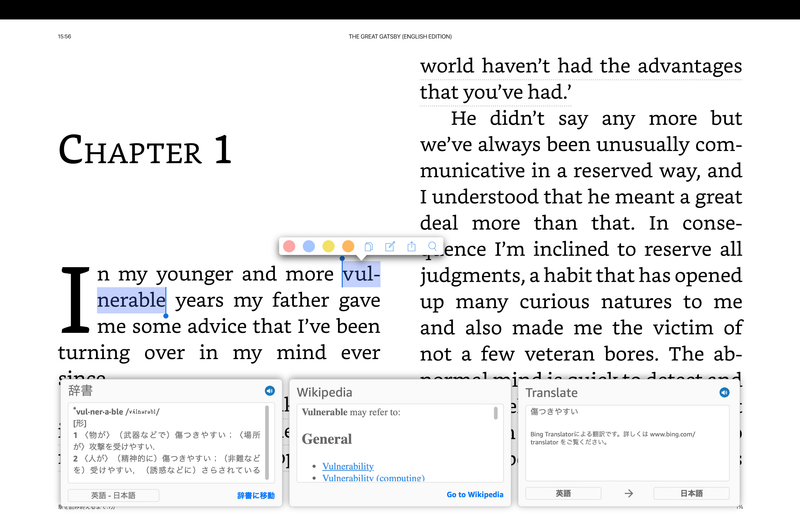
Task: Click the Wikipedia card scrollbar
Action: (x=495, y=413)
